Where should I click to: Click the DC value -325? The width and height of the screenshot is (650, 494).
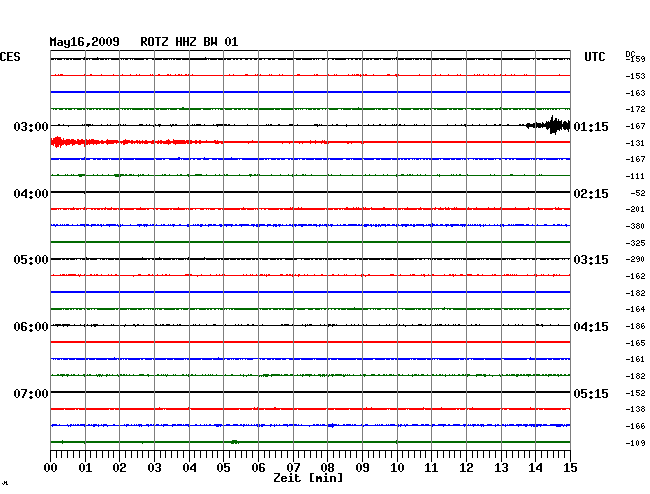coord(635,243)
